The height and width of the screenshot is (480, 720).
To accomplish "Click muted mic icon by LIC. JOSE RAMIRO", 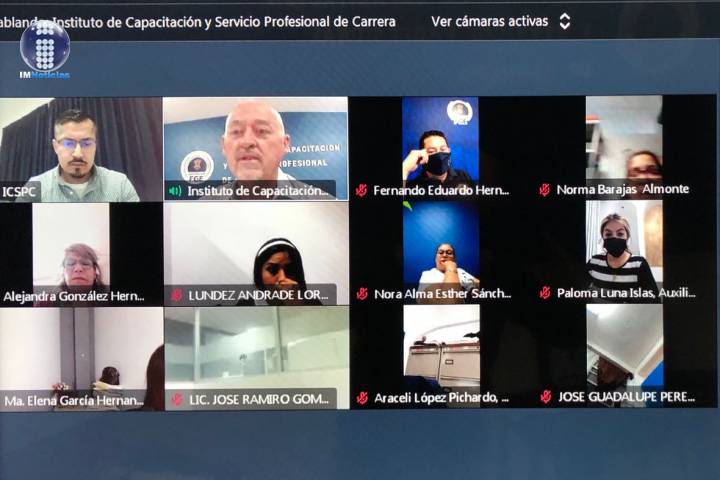I will click(176, 399).
